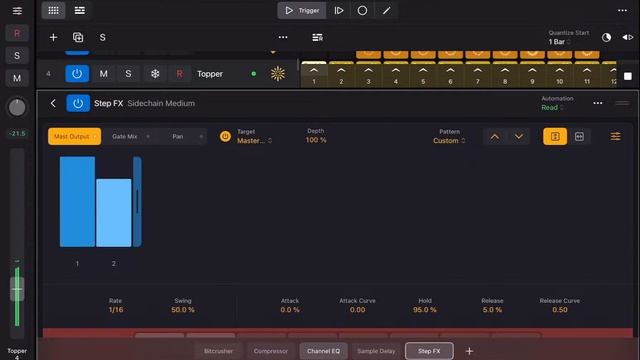Click the Release 5.0 % value

[492, 310]
